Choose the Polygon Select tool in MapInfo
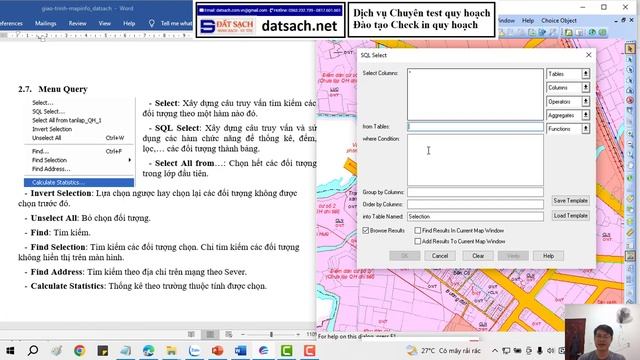Viewport: 640px width, 360px height. coord(630,80)
